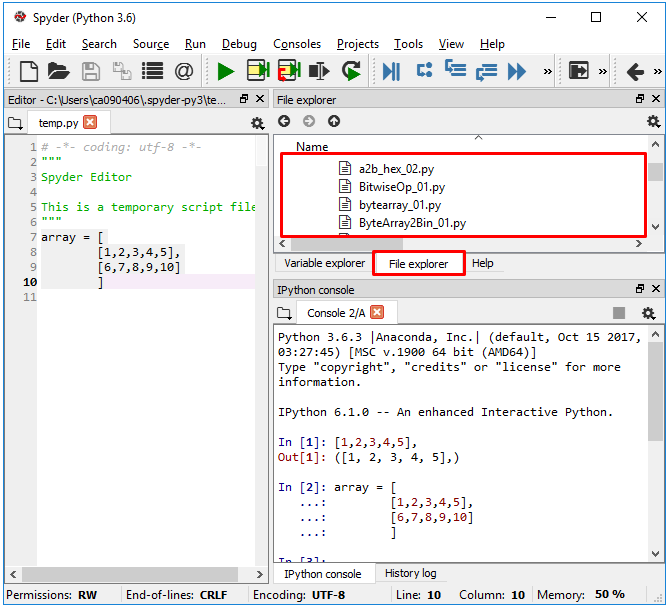The height and width of the screenshot is (607, 671).
Task: Select file a2b_hex_02.py in explorer
Action: click(396, 169)
